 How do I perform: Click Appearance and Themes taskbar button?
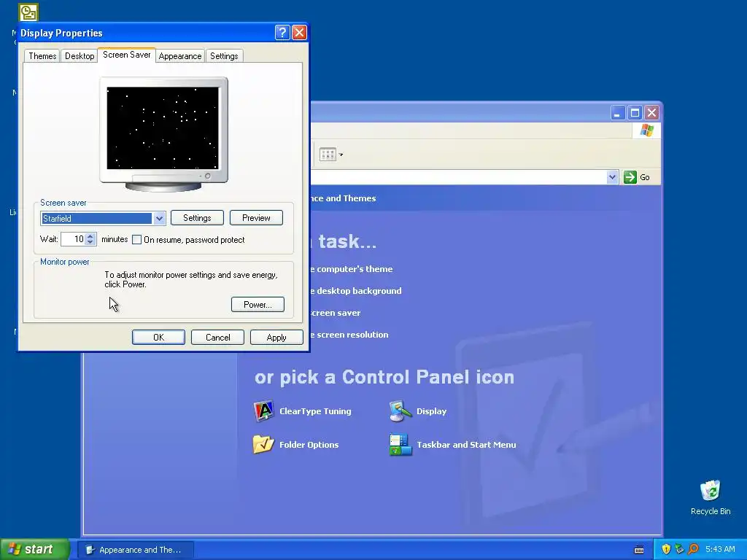pyautogui.click(x=135, y=550)
